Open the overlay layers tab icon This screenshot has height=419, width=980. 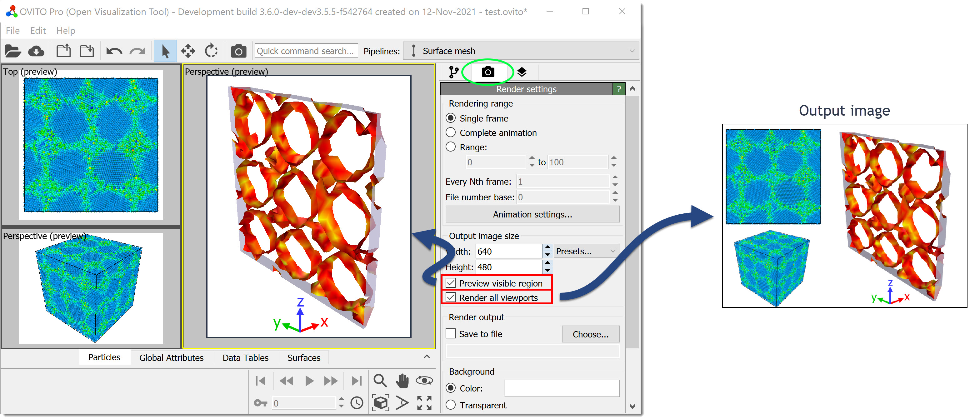[x=522, y=72]
